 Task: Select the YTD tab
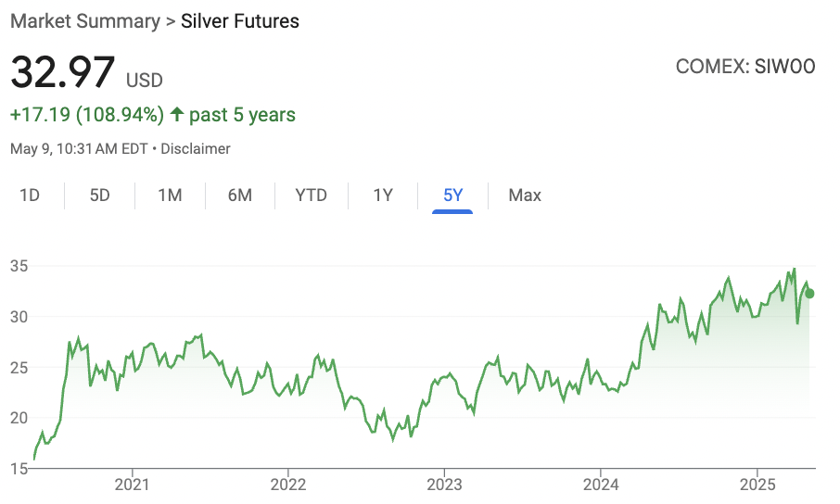(312, 195)
